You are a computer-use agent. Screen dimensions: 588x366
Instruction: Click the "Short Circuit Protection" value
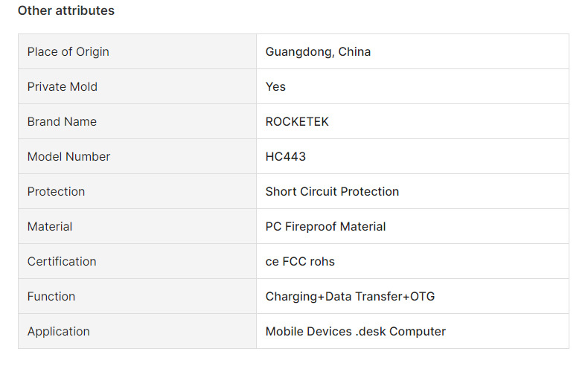coord(332,191)
